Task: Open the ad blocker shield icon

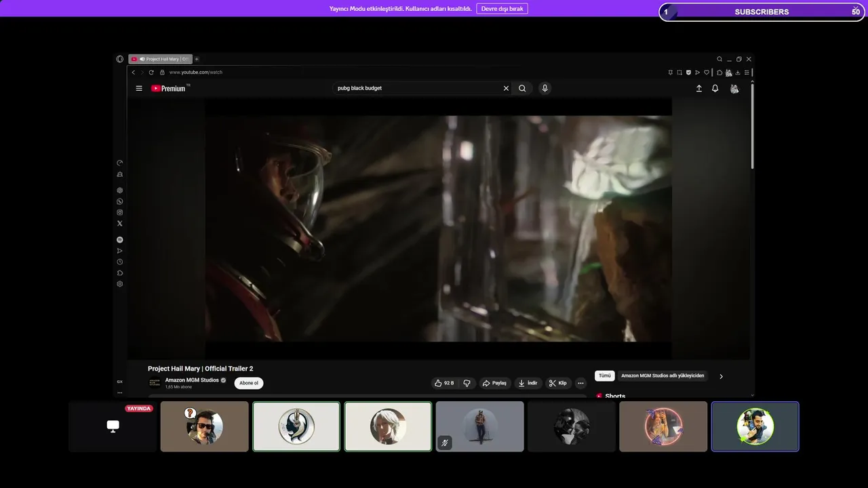Action: click(x=688, y=73)
